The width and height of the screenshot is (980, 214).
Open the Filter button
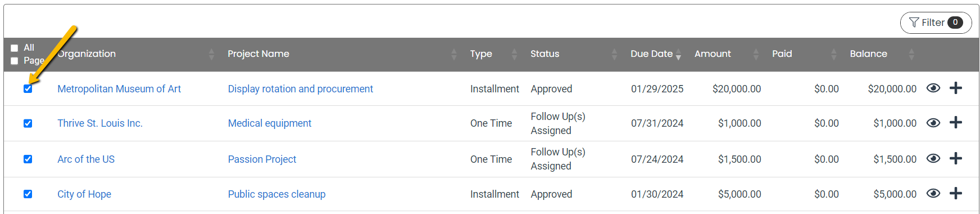tap(936, 23)
